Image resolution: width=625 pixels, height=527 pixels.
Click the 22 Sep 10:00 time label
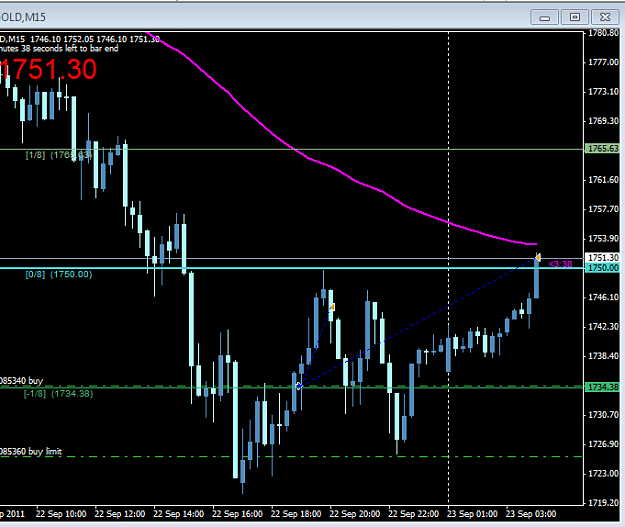[x=61, y=514]
